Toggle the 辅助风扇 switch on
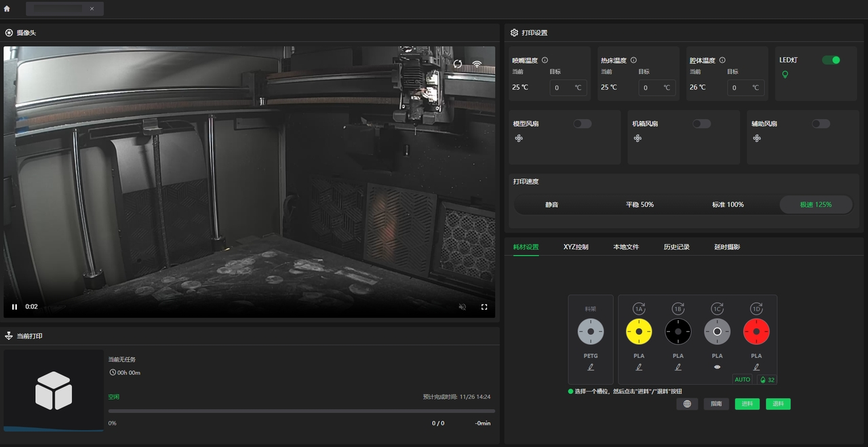Screen dimensions: 868x447 click(x=821, y=123)
